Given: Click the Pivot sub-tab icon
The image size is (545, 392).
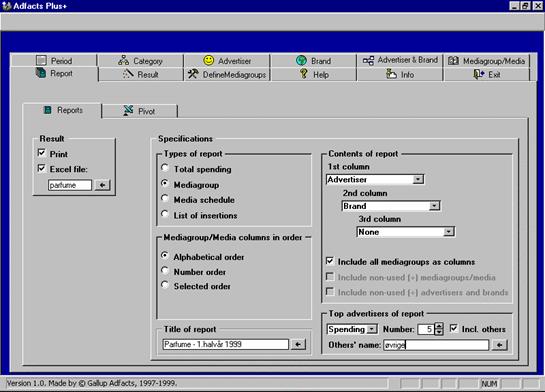Looking at the screenshot, I should click(x=128, y=110).
